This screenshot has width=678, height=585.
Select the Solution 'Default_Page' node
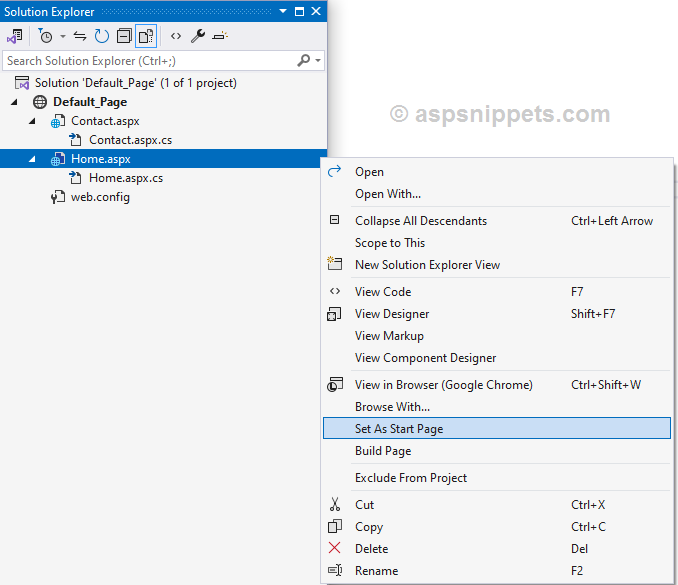pyautogui.click(x=135, y=83)
